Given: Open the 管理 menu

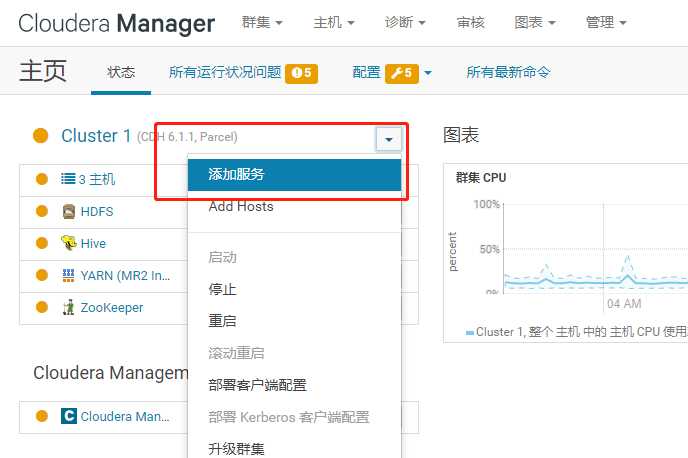Looking at the screenshot, I should 606,22.
